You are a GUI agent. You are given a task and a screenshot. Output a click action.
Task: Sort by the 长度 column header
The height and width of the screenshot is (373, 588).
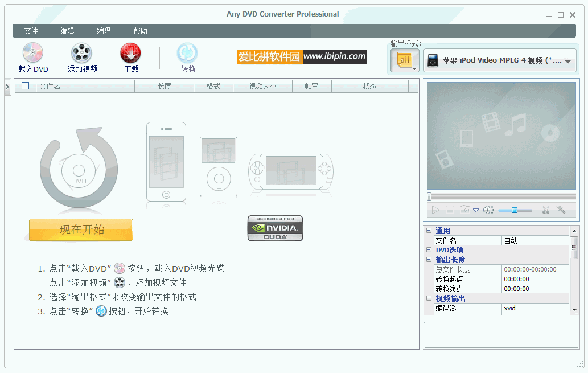pyautogui.click(x=165, y=87)
